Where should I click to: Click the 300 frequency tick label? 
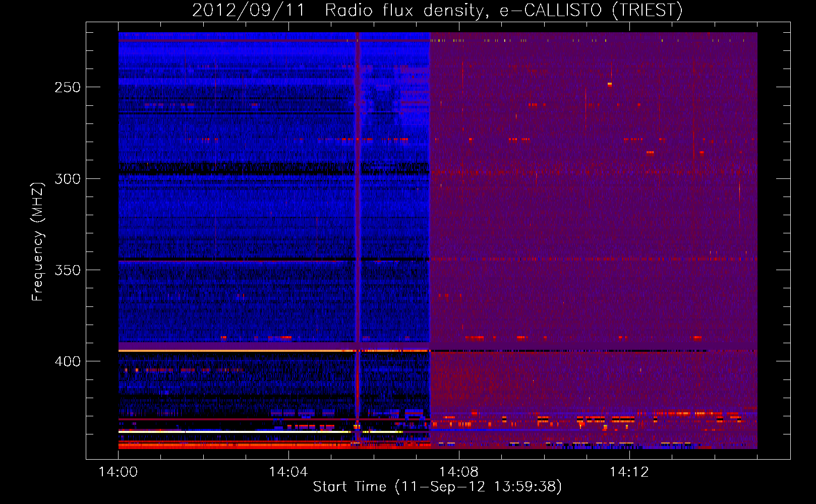pos(68,179)
